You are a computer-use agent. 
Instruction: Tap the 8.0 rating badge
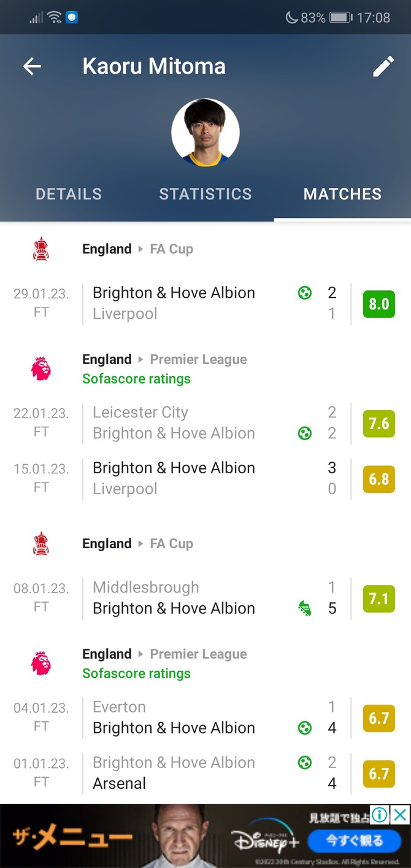[x=378, y=304]
